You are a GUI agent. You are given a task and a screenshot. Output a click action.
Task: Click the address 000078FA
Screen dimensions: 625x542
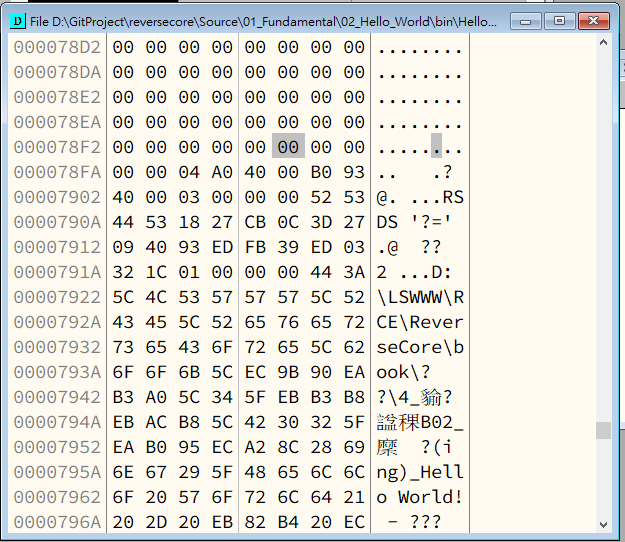click(58, 172)
